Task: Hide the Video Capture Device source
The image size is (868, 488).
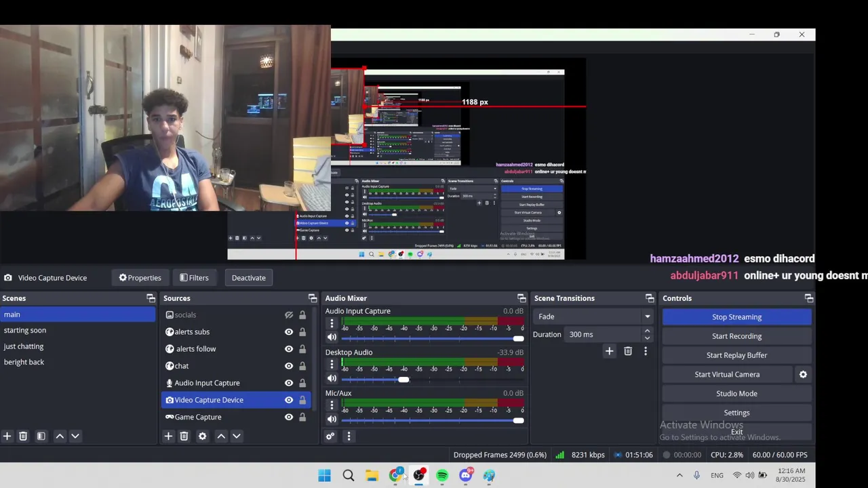Action: pos(289,400)
